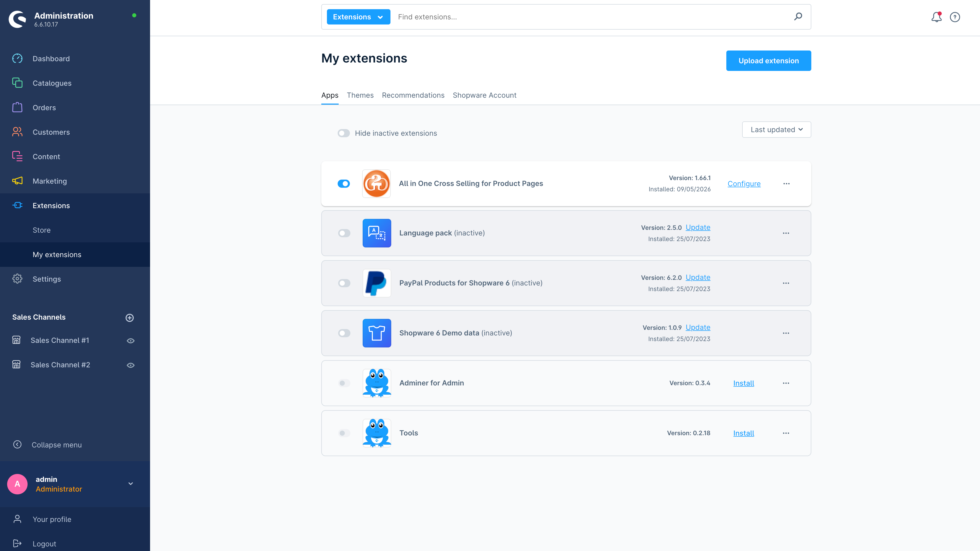980x551 pixels.
Task: Activate the Language pack extension
Action: click(x=344, y=233)
